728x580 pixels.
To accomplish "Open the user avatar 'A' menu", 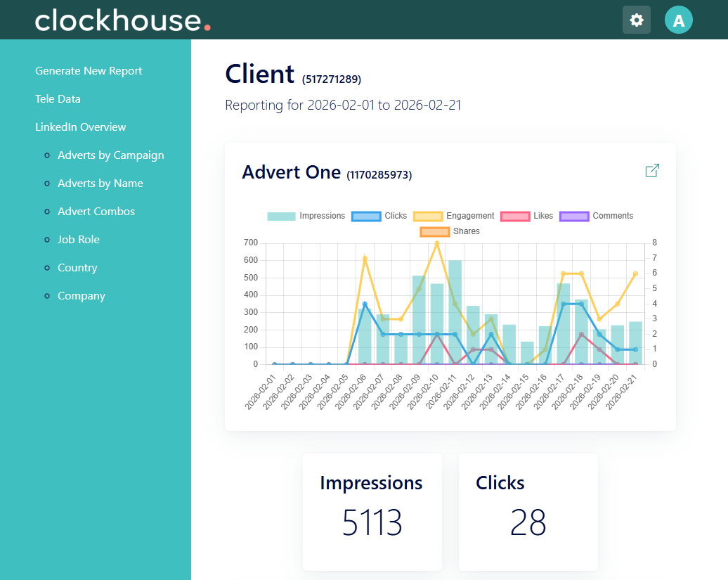I will tap(678, 20).
